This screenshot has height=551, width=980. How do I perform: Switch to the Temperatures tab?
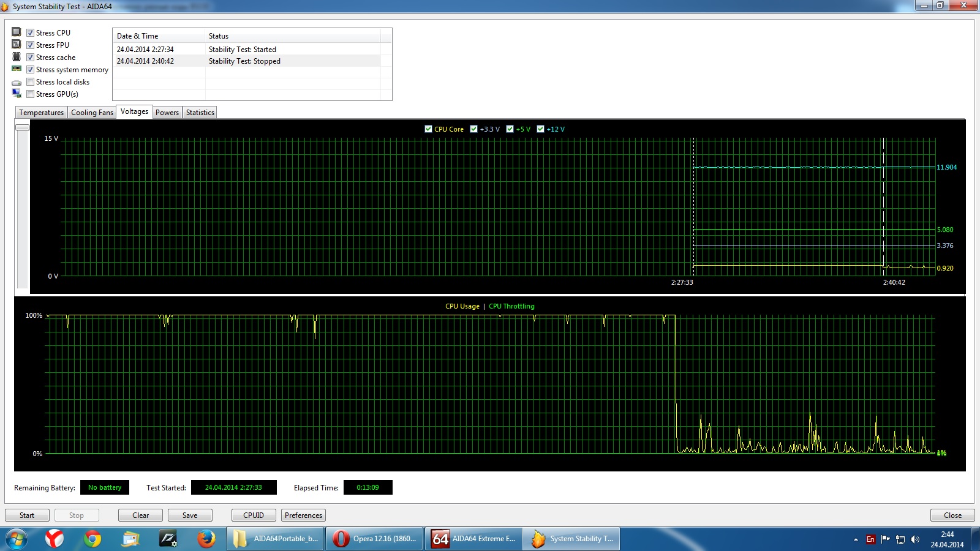tap(41, 113)
